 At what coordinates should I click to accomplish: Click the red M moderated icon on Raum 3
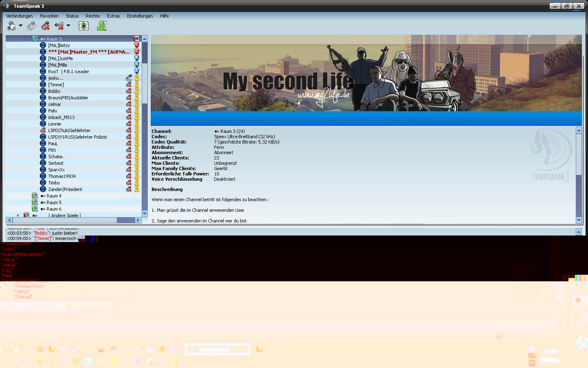[136, 38]
